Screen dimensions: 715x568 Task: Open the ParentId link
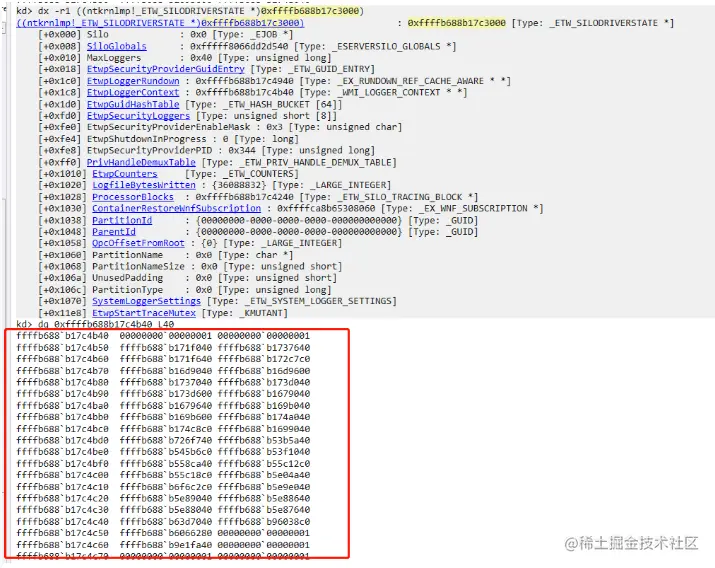point(114,232)
